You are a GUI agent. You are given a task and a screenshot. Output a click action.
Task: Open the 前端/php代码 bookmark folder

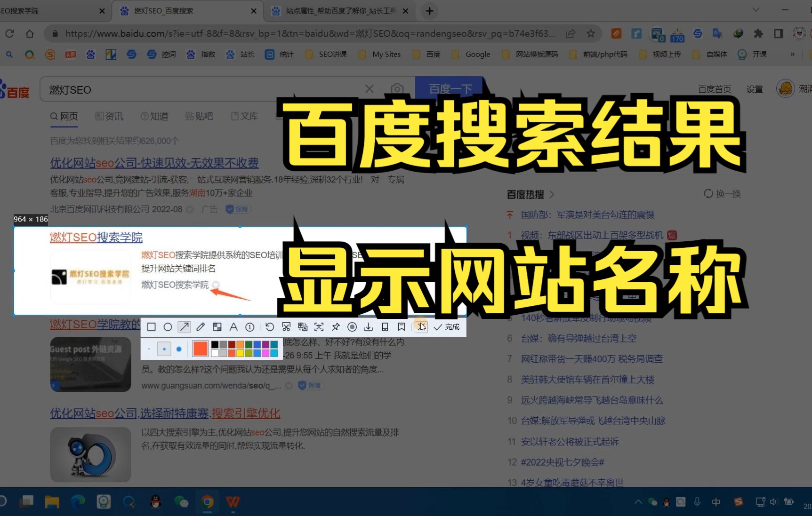(x=598, y=55)
